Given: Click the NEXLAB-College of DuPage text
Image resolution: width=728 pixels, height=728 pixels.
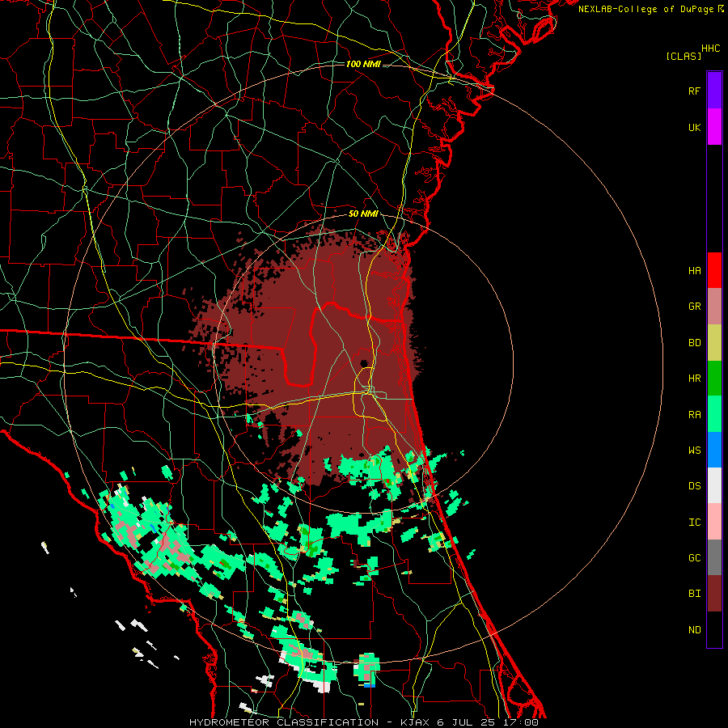Looking at the screenshot, I should coord(645,9).
